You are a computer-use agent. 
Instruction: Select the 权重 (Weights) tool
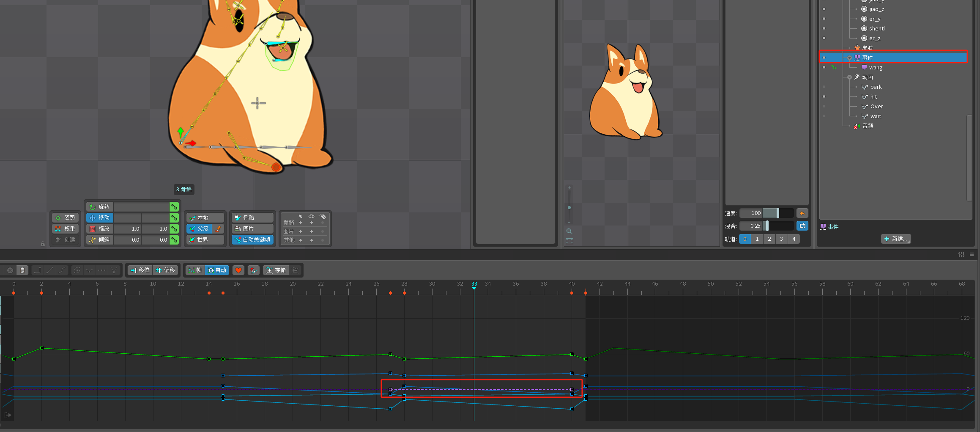(x=65, y=228)
